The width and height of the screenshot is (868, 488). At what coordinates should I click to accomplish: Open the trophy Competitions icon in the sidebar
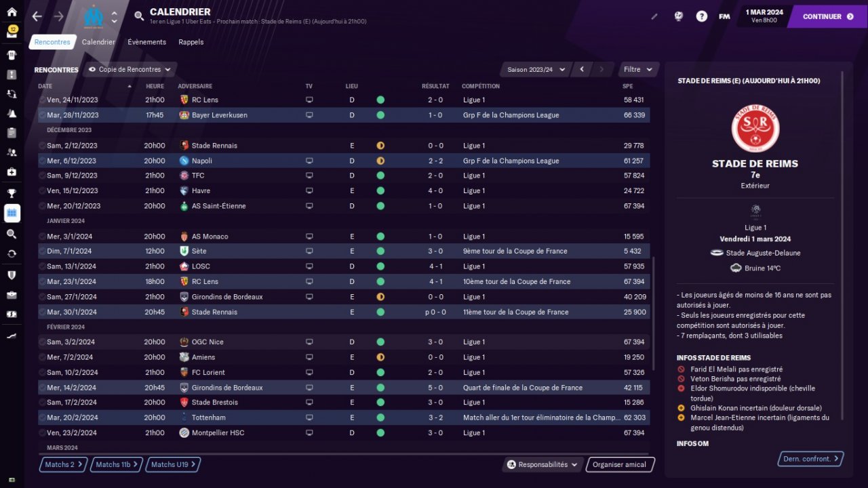pos(12,193)
